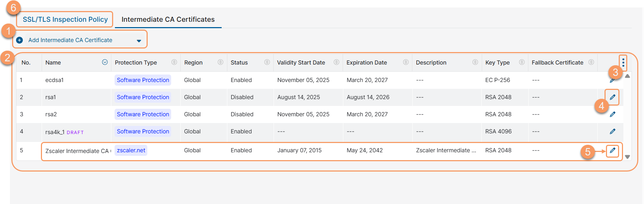Expand Add Intermediate CA Certificate dropdown arrow
This screenshot has height=204, width=644.
point(139,41)
